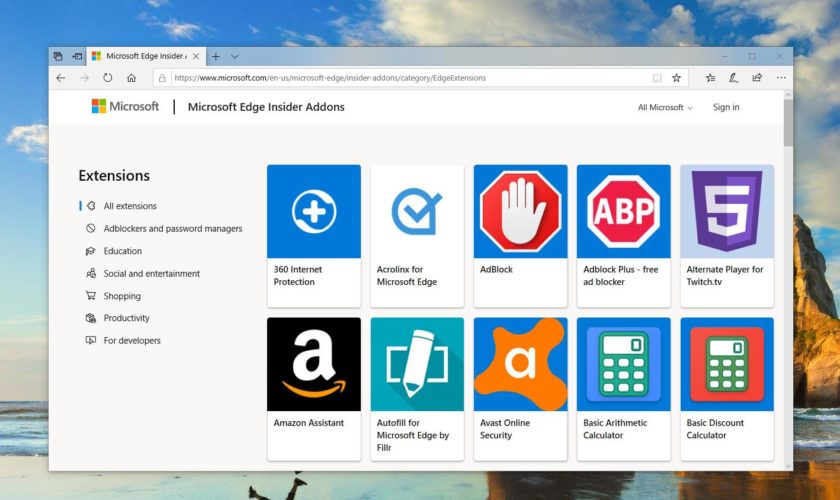840x500 pixels.
Task: Expand the All Microsoft dropdown
Action: click(665, 107)
